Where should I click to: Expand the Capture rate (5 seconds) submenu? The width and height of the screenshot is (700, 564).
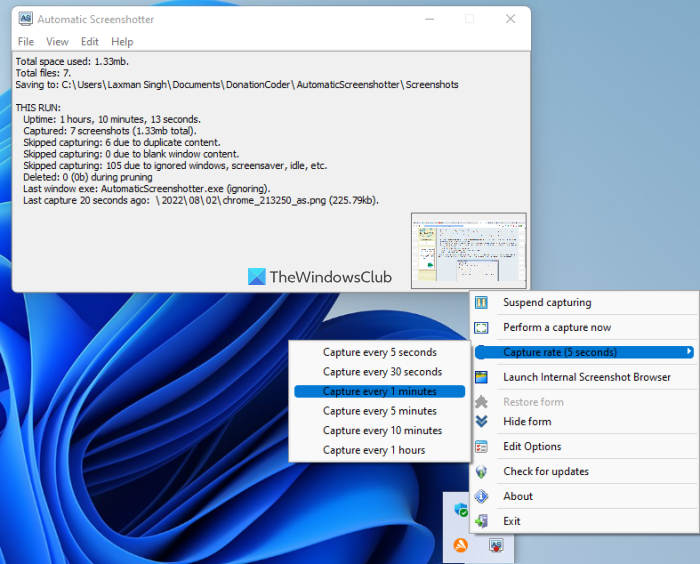[x=585, y=352]
